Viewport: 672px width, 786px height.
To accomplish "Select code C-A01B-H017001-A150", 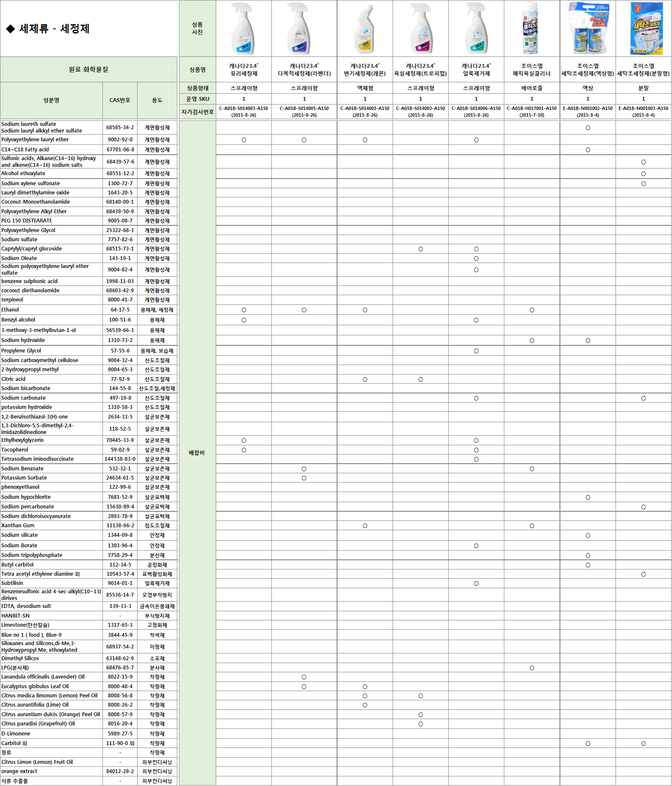I will [531, 108].
